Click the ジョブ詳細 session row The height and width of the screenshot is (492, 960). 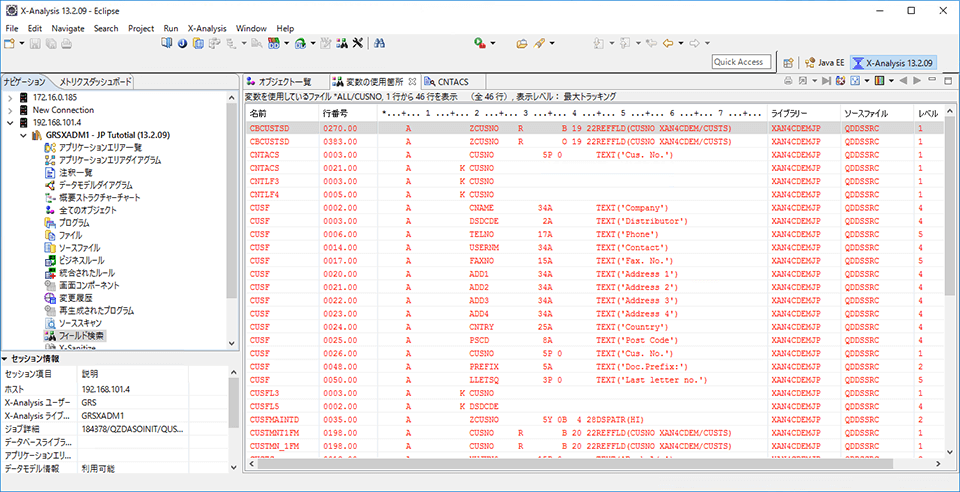[x=114, y=430]
